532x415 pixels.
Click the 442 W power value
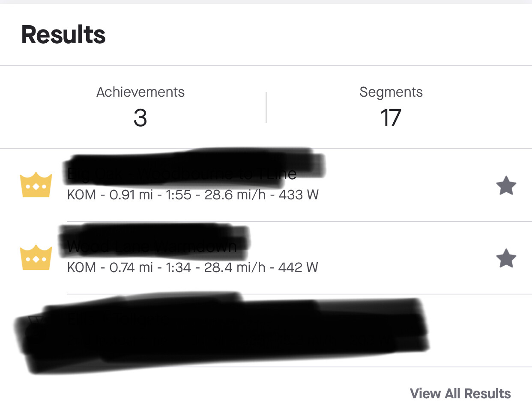298,268
